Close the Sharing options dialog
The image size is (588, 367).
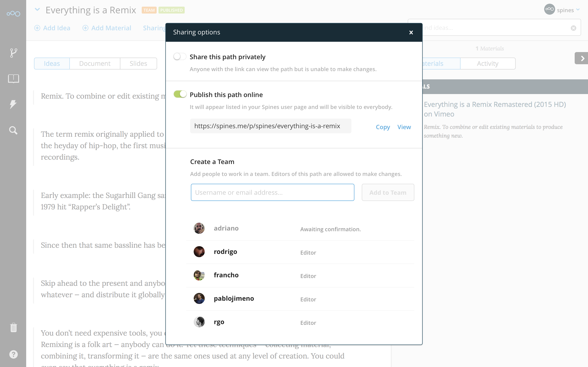pyautogui.click(x=411, y=32)
